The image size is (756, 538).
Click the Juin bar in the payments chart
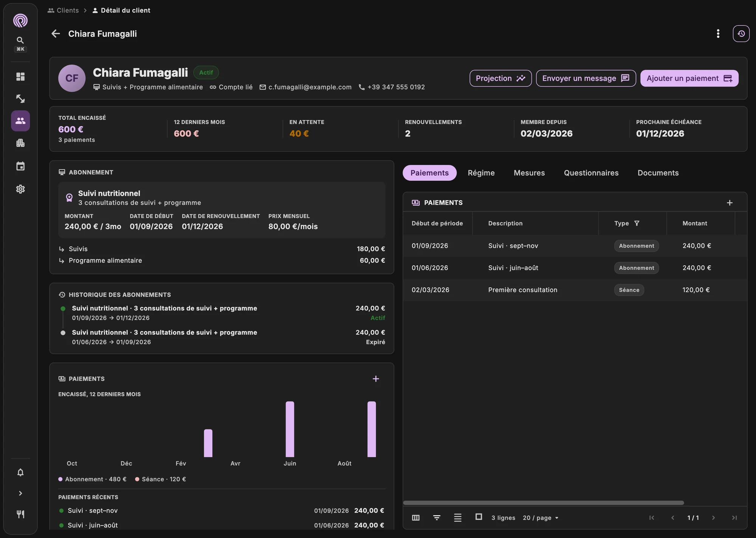290,429
